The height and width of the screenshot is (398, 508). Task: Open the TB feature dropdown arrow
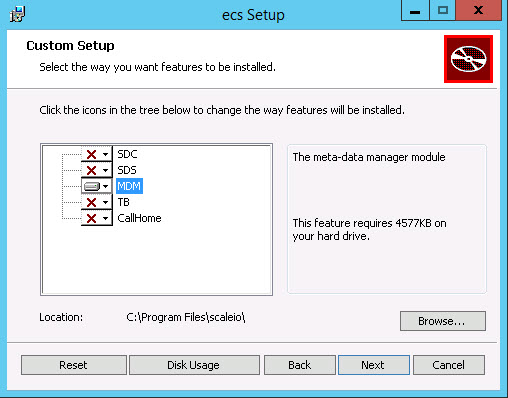tap(105, 202)
